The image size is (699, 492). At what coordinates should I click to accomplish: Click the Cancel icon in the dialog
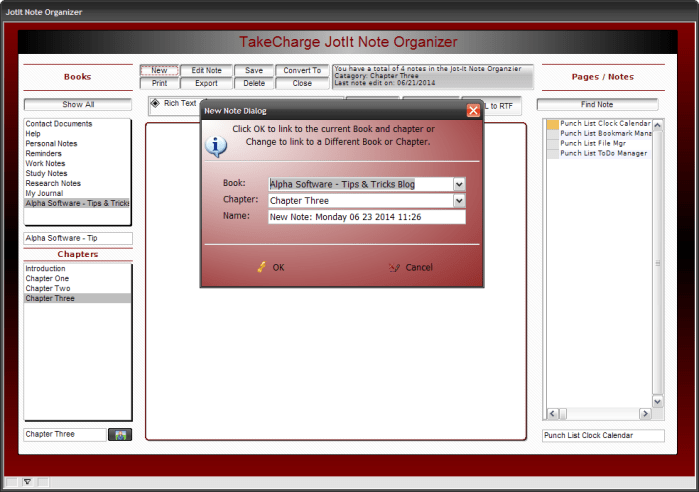394,267
